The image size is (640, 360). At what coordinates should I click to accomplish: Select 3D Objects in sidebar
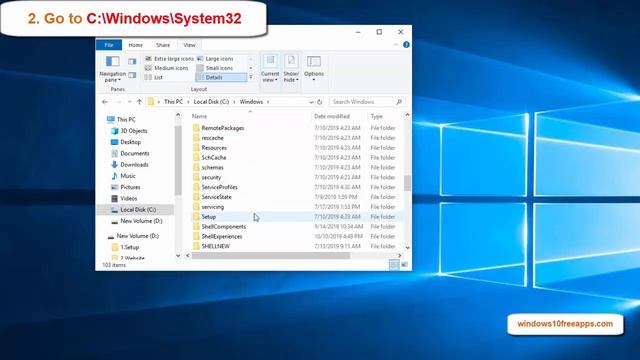[129, 131]
